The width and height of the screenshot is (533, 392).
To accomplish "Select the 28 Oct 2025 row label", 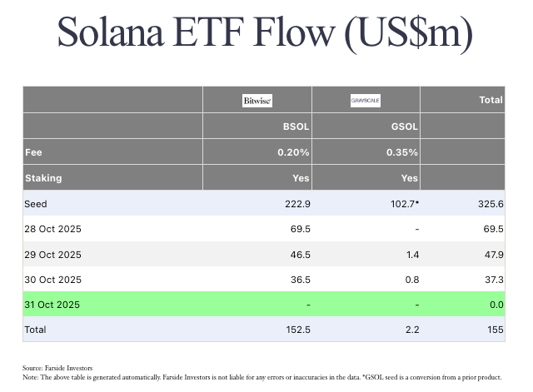I will click(x=54, y=229).
